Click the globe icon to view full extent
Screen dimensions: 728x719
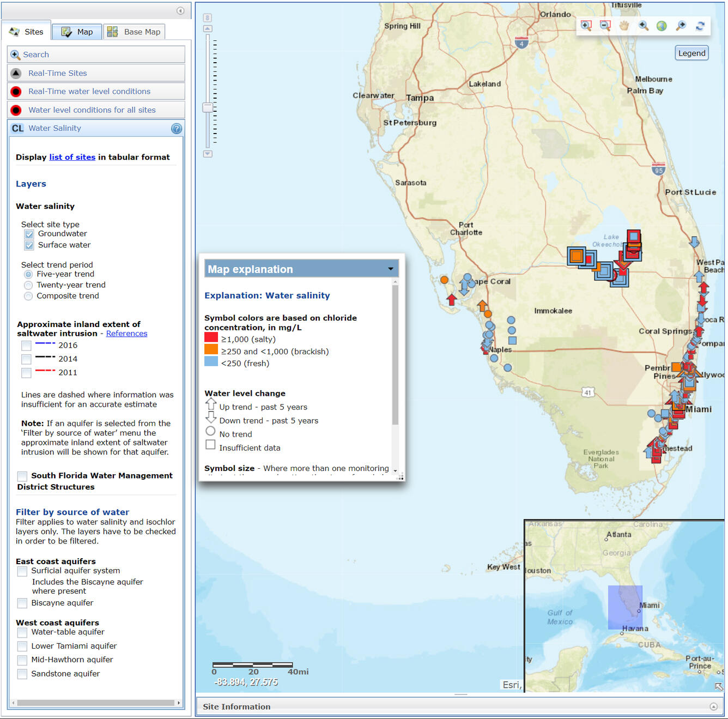click(661, 25)
